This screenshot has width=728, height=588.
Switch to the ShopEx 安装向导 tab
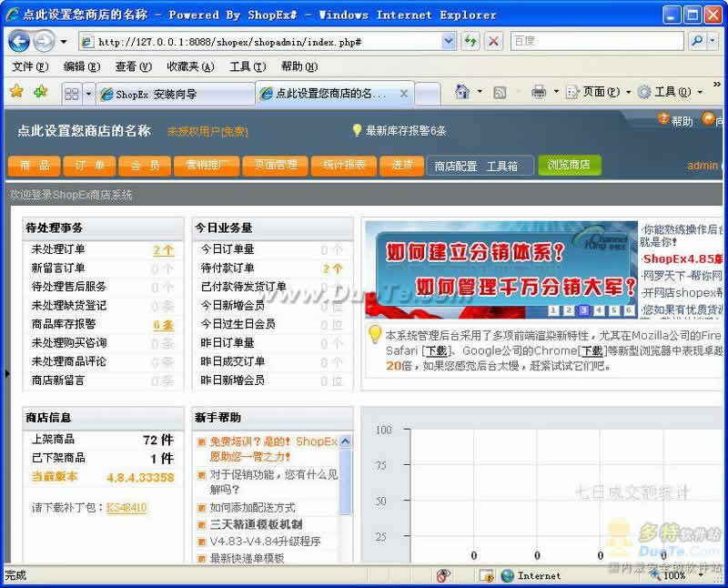tap(175, 95)
